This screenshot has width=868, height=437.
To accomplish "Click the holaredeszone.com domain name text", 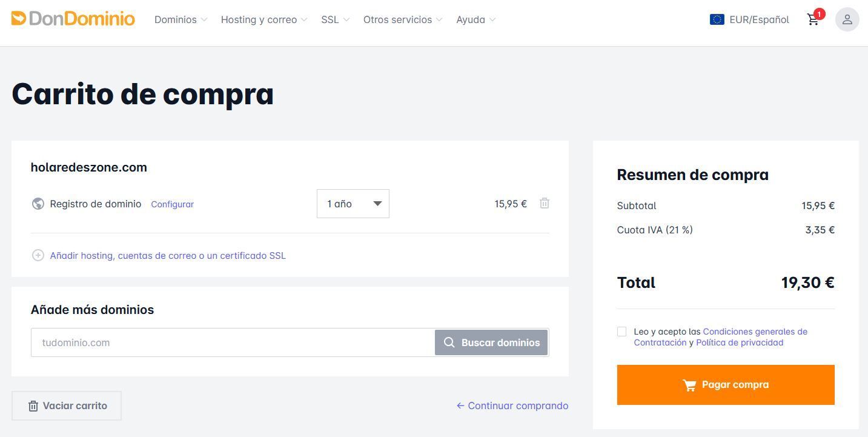I will point(89,167).
